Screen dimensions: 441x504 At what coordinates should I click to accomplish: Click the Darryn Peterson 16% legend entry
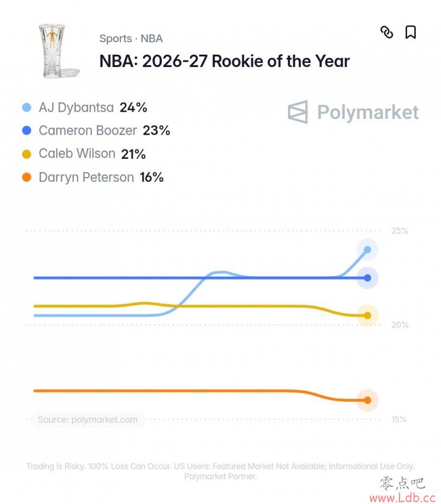click(x=92, y=177)
